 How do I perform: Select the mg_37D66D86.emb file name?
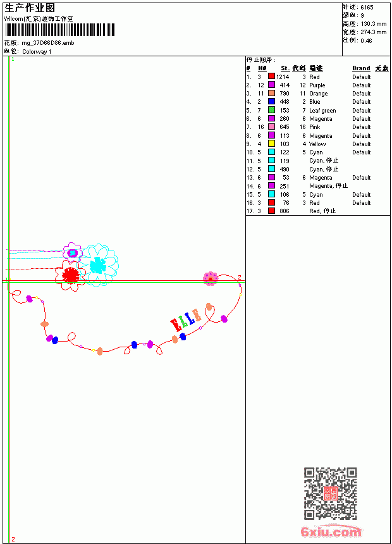(48, 43)
